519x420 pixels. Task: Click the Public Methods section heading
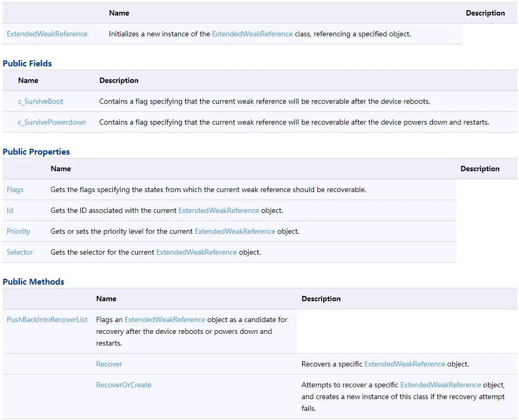[x=34, y=281]
